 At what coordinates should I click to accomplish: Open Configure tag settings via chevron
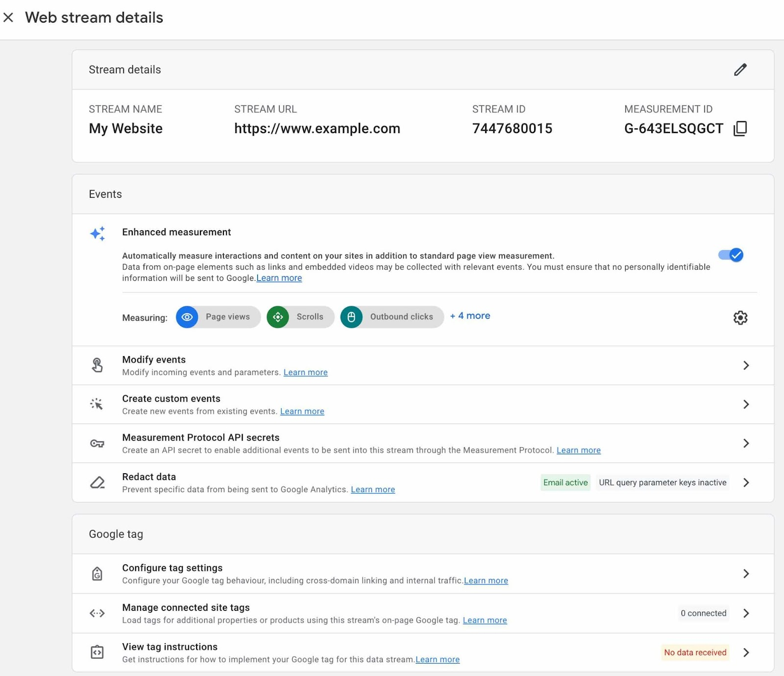point(746,574)
